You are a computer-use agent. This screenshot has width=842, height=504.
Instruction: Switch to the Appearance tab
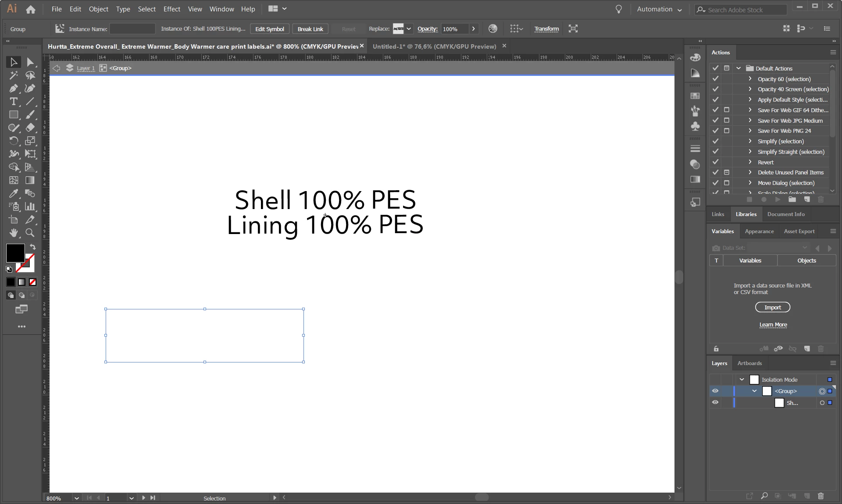tap(759, 231)
